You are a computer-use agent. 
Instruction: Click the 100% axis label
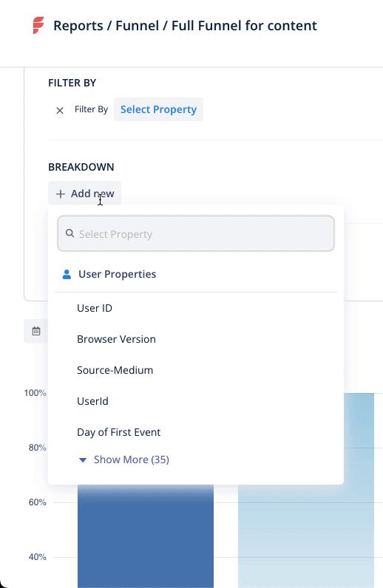click(x=35, y=393)
